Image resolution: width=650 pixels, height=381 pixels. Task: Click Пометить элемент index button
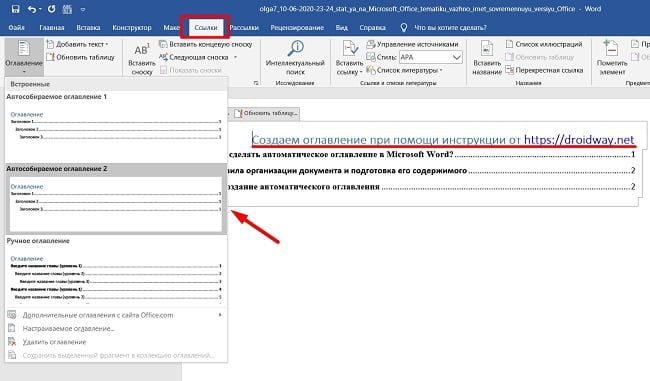(x=612, y=58)
